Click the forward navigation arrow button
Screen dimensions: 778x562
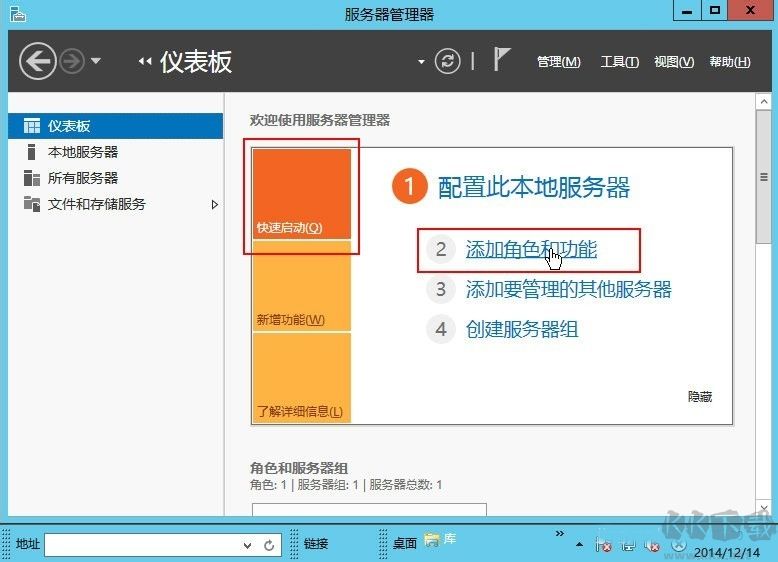[x=72, y=62]
